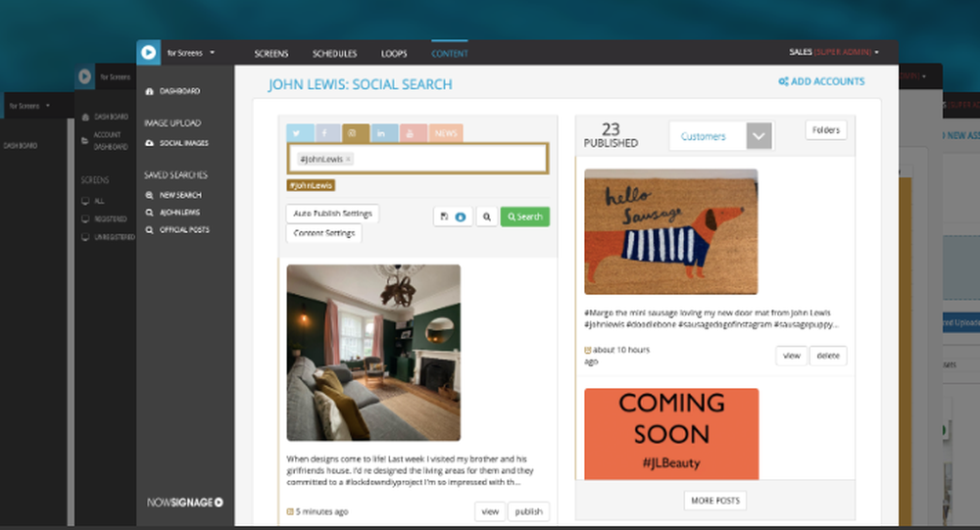This screenshot has height=530, width=980.
Task: Click the small magnifier icon button
Action: (x=487, y=217)
